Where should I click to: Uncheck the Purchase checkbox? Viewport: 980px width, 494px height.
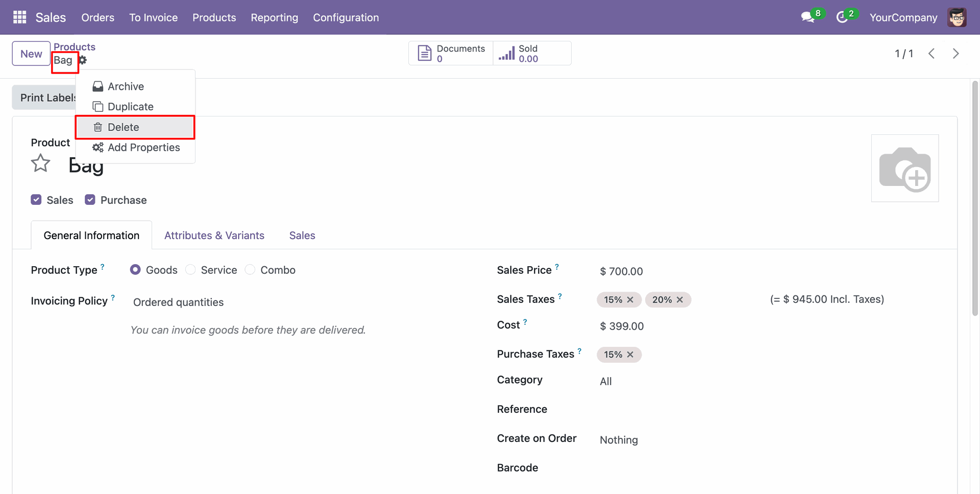coord(90,200)
